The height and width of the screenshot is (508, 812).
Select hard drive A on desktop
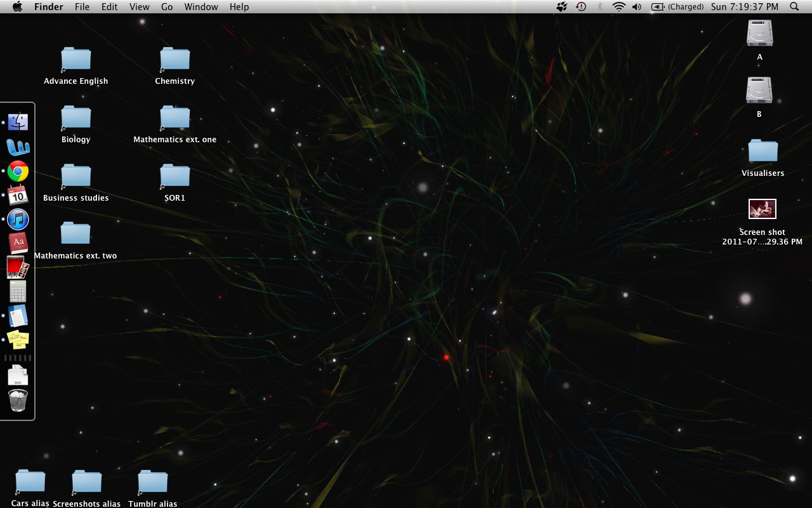pyautogui.click(x=759, y=34)
